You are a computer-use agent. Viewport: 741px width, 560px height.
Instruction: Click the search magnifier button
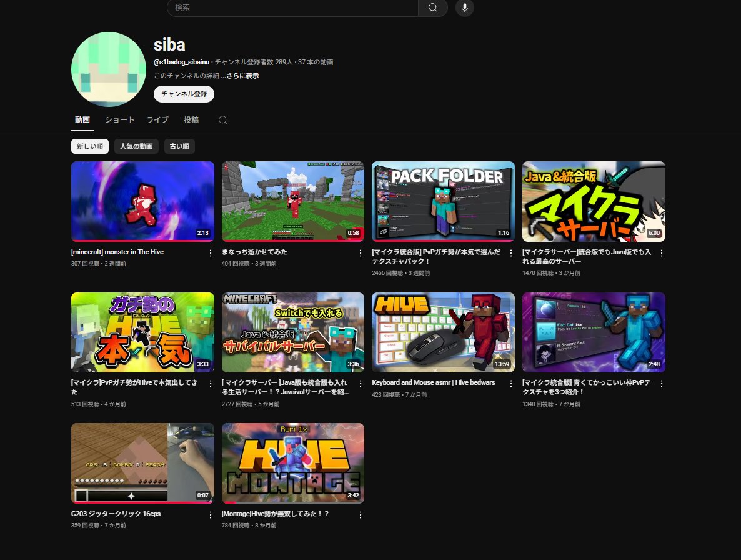pyautogui.click(x=432, y=7)
